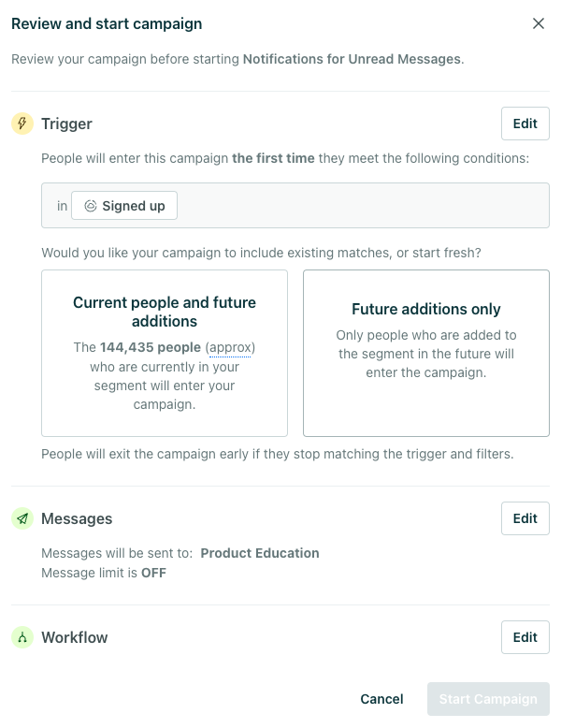561x728 pixels.
Task: Click the 144,435 people count
Action: coord(151,347)
